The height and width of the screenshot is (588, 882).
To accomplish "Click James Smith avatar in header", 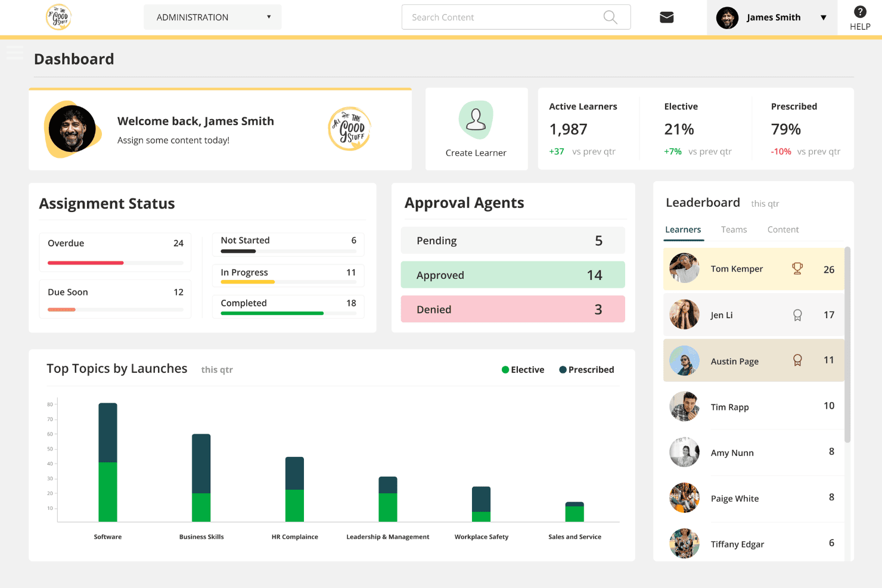I will click(x=727, y=18).
